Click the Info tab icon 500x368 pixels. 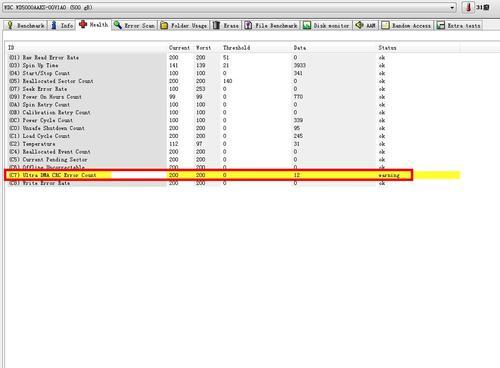pos(54,25)
